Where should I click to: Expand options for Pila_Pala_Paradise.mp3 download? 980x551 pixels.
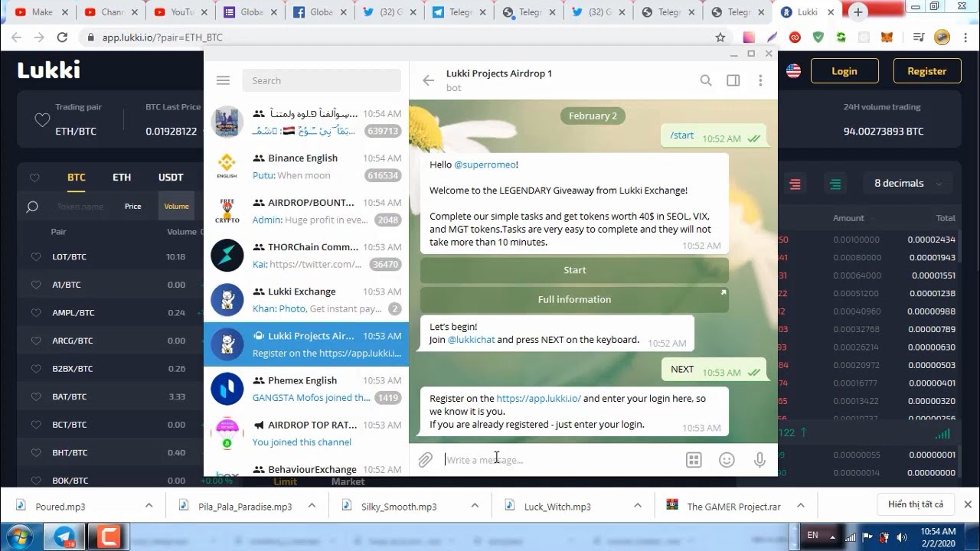point(312,505)
